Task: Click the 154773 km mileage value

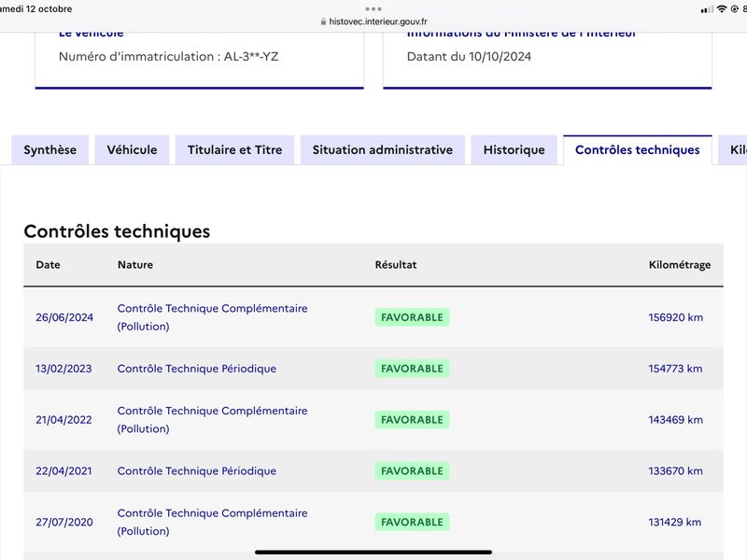Action: tap(675, 369)
